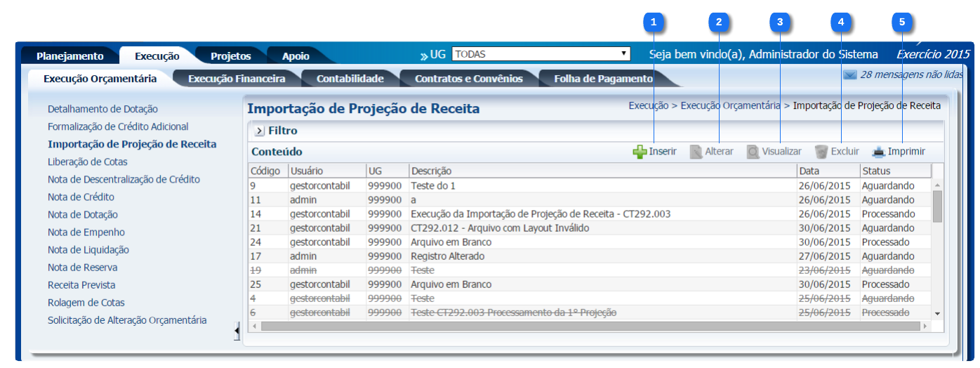Expand the Filtro section
The height and width of the screenshot is (368, 980).
[x=258, y=131]
